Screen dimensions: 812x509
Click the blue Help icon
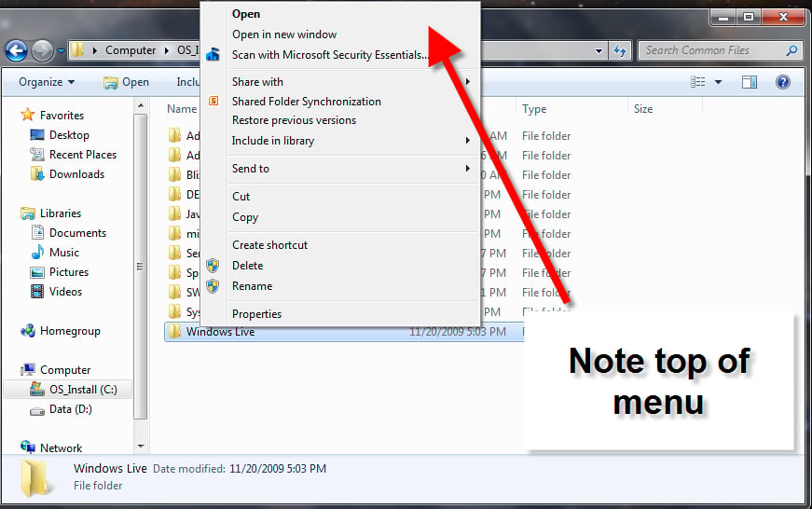pos(783,82)
